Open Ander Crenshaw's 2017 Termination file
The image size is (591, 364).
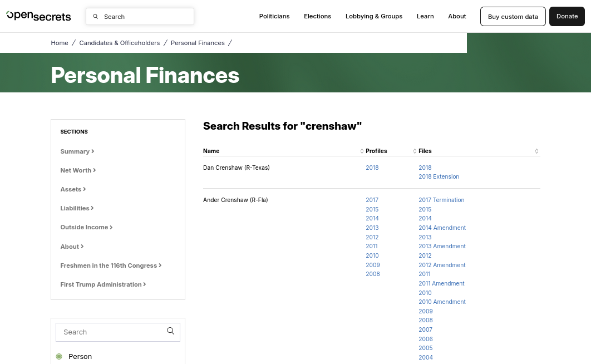click(x=441, y=200)
